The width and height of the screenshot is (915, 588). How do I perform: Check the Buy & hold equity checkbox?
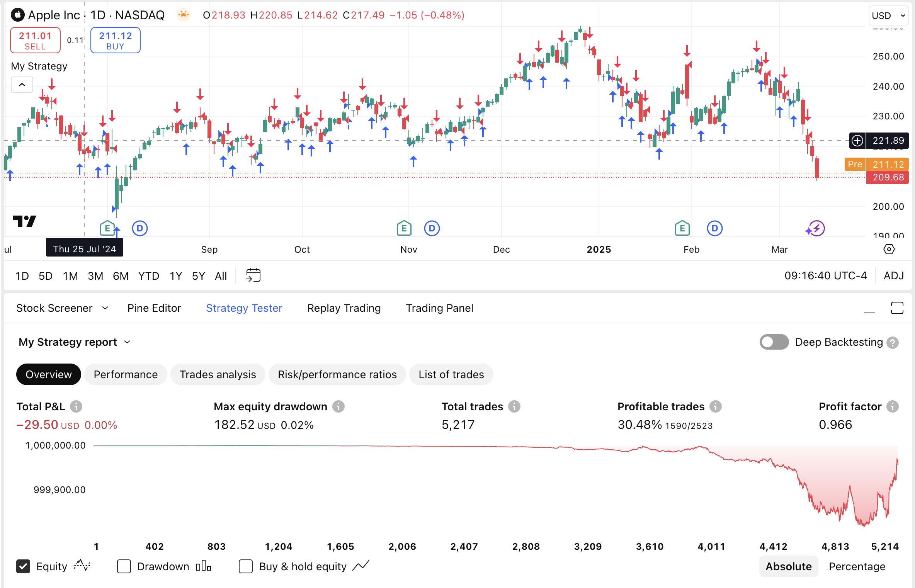tap(246, 566)
